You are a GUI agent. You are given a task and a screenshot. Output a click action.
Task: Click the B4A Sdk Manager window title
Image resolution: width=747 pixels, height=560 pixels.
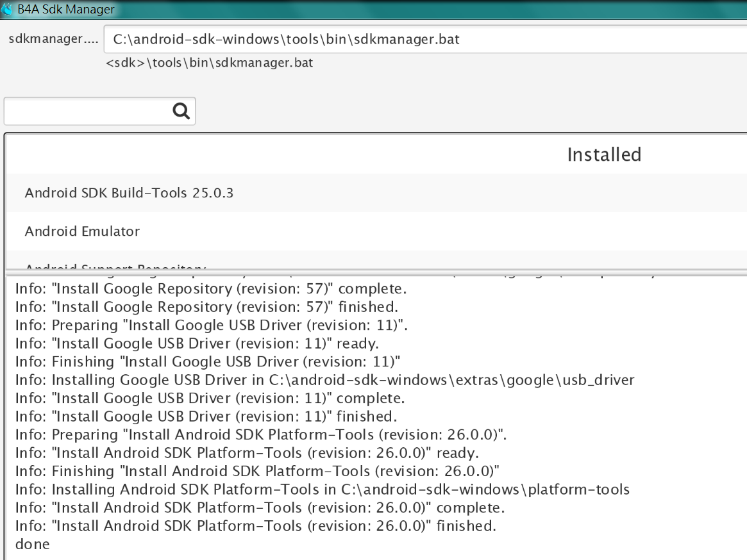click(x=67, y=9)
